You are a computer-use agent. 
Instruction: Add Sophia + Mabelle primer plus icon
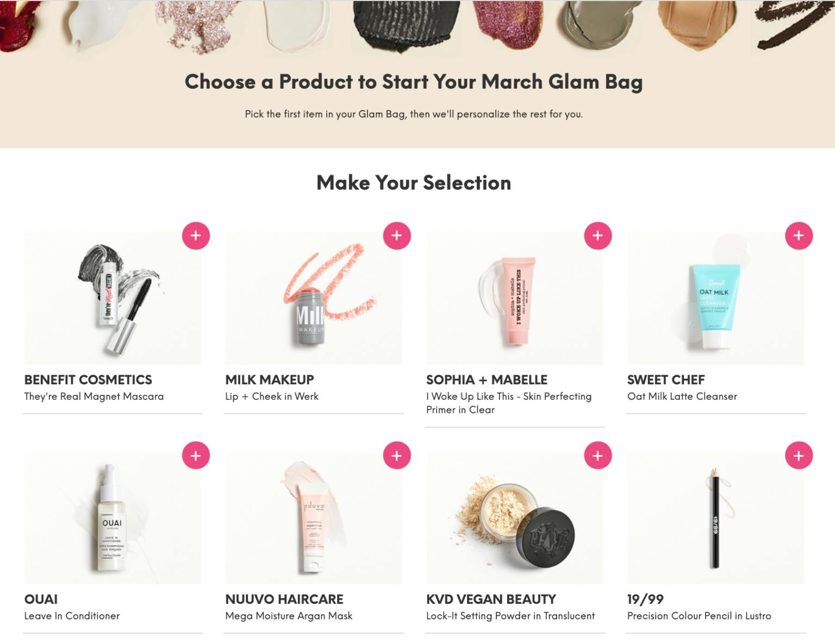(x=598, y=236)
